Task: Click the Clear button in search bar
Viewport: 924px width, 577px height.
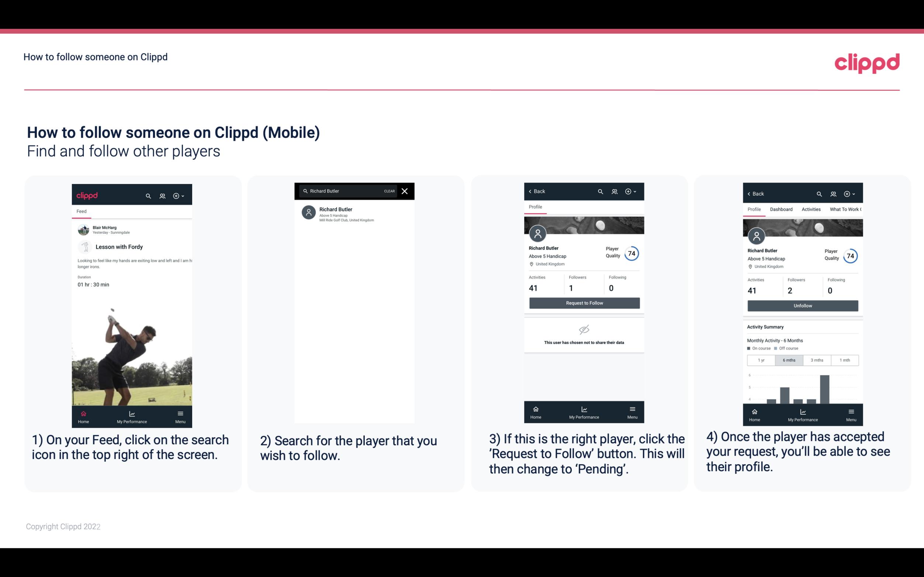Action: (x=389, y=191)
